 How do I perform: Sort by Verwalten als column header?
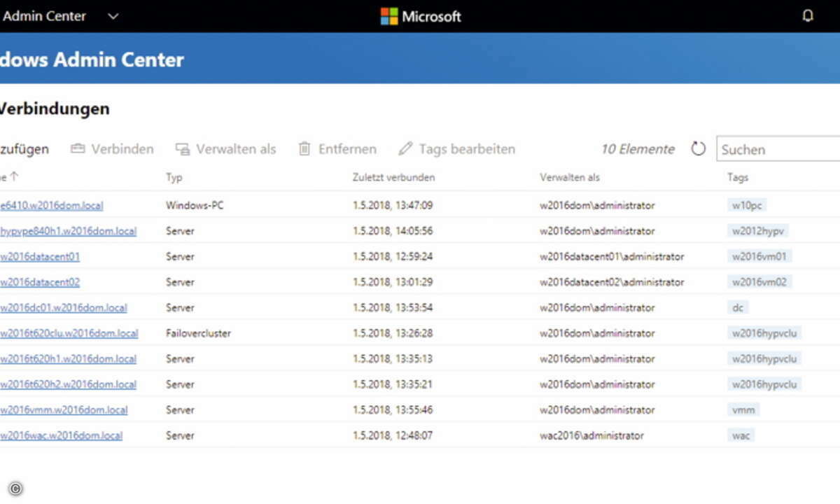pyautogui.click(x=570, y=178)
